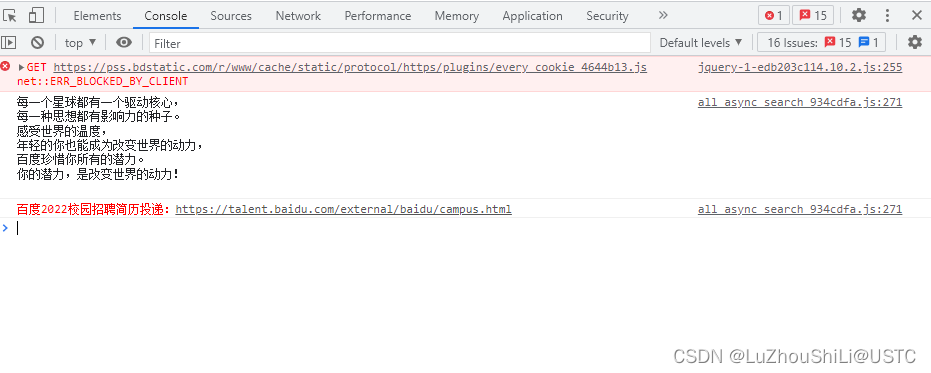Image resolution: width=931 pixels, height=373 pixels.
Task: Open DevTools settings gear icon
Action: click(x=859, y=15)
